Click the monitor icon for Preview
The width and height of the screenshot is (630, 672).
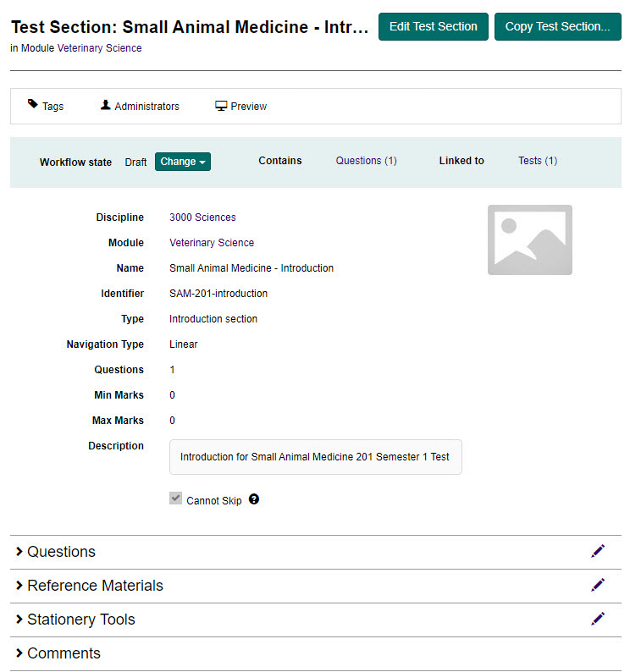221,106
